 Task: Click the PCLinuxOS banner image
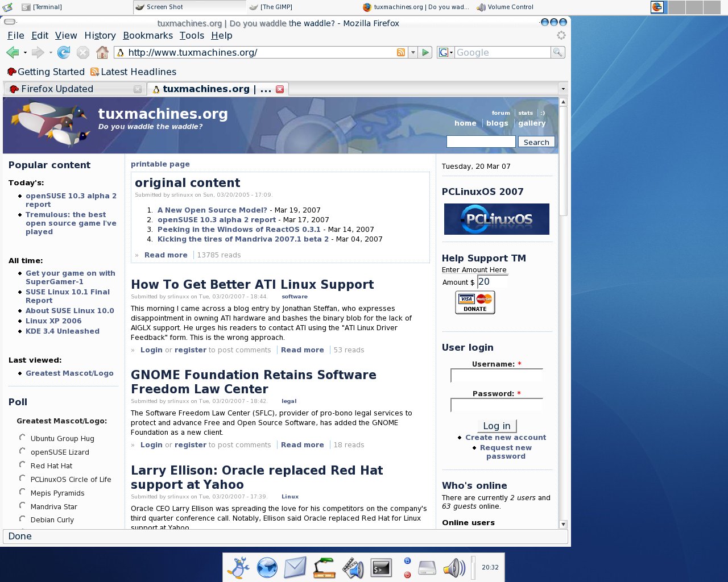point(497,219)
